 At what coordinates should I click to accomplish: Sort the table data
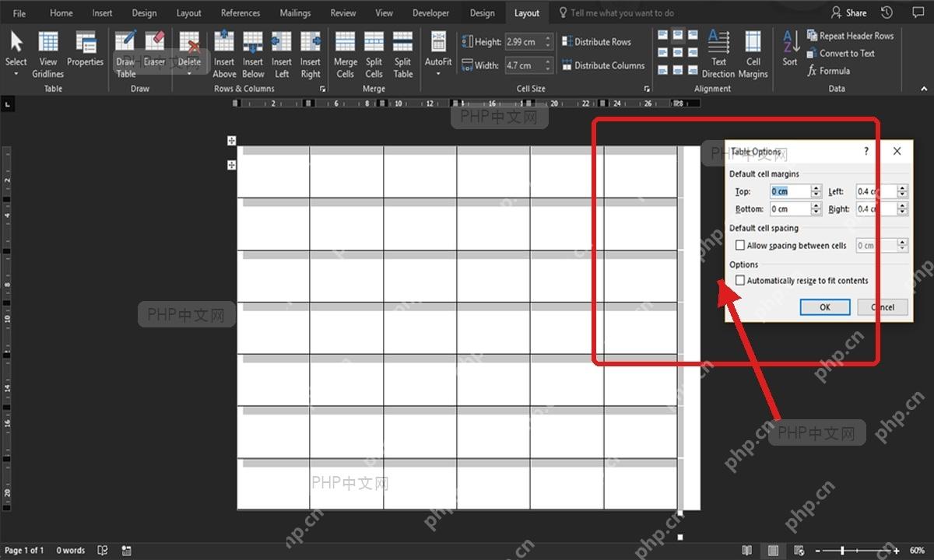coord(790,49)
